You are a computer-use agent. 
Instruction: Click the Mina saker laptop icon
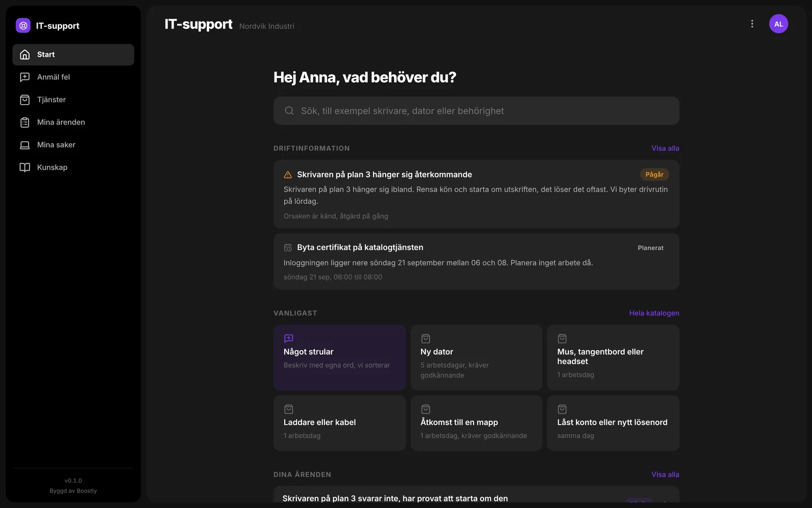coord(25,145)
